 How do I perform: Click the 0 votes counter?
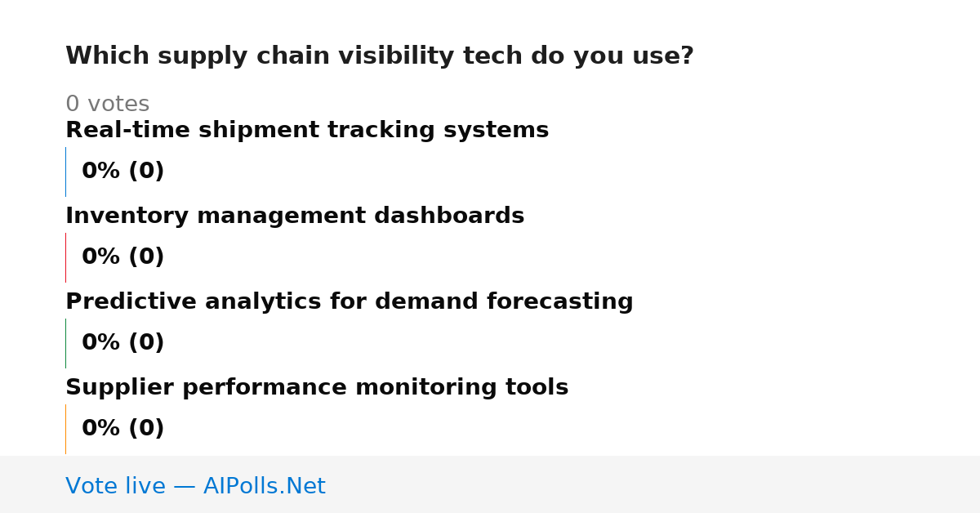(107, 105)
